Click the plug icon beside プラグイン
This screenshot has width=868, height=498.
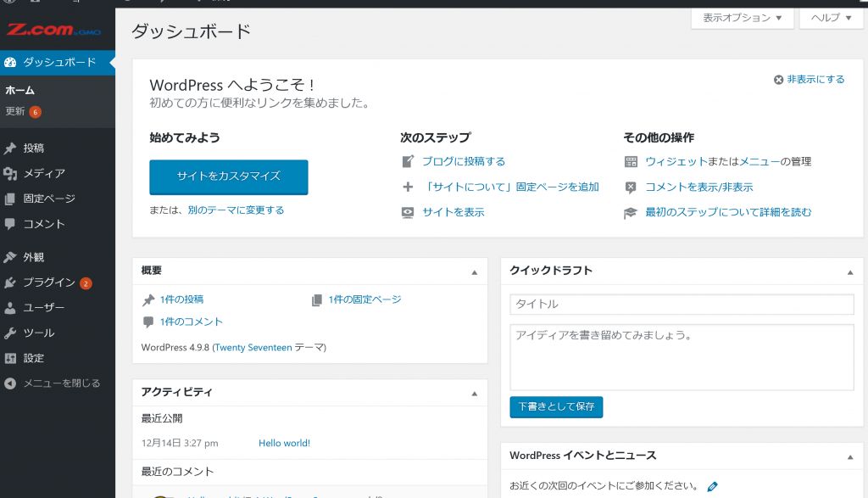[10, 283]
